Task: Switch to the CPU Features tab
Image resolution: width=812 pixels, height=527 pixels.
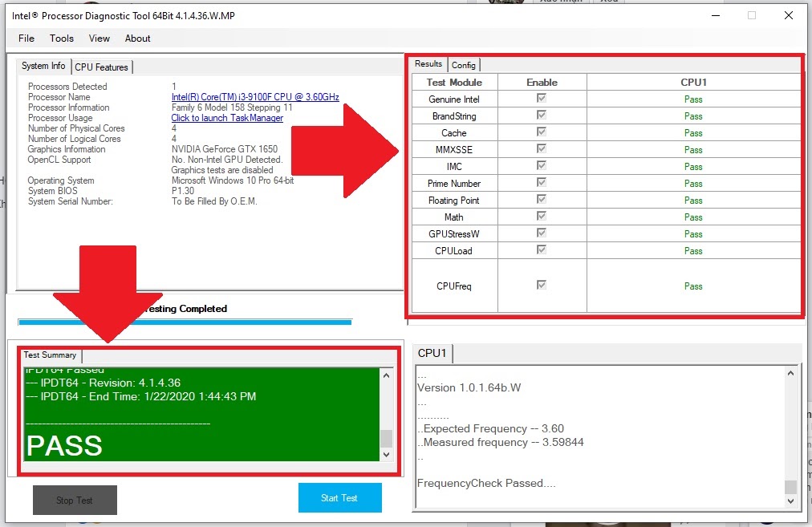Action: pos(101,67)
